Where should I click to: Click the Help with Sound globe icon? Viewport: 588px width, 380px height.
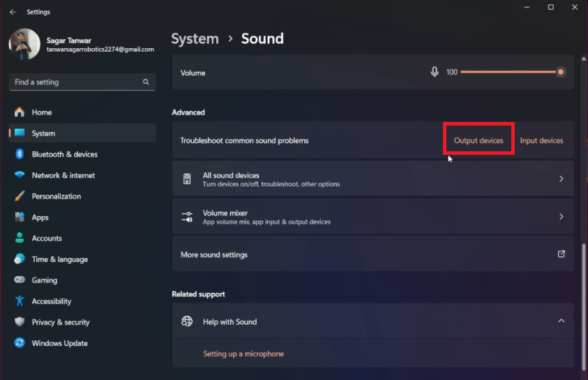coord(187,321)
